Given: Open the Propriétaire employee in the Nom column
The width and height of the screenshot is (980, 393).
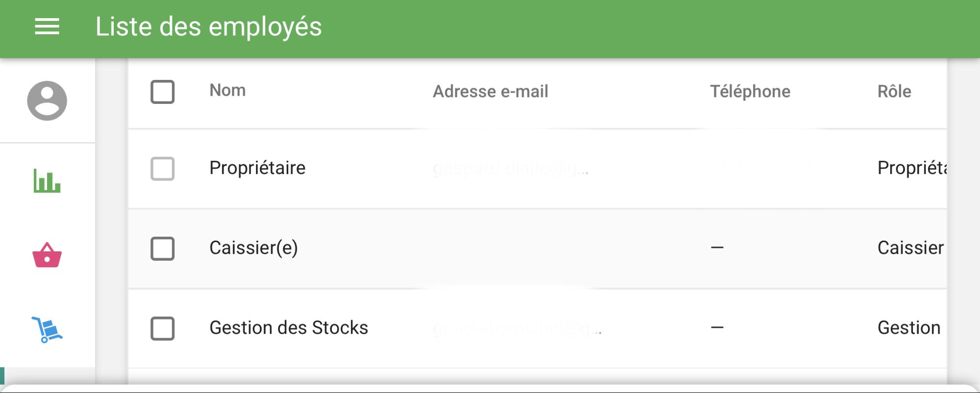Looking at the screenshot, I should [257, 168].
